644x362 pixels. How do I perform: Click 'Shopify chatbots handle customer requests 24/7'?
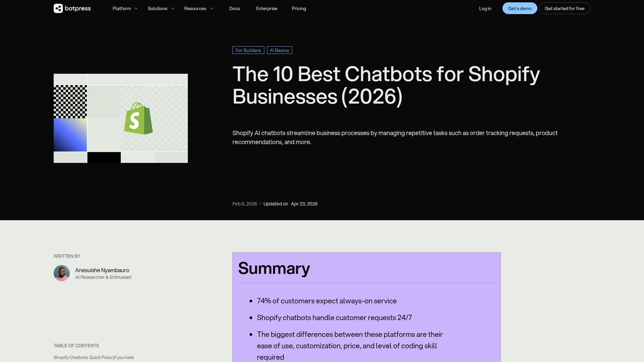pos(334,318)
